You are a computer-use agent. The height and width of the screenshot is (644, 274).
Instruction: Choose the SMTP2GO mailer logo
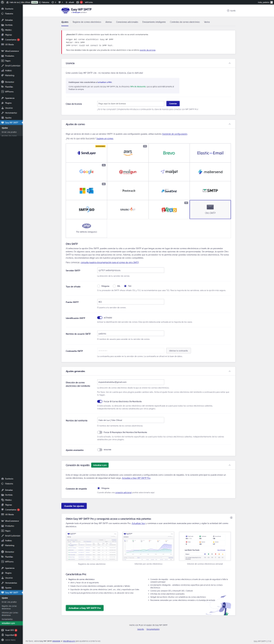86,209
